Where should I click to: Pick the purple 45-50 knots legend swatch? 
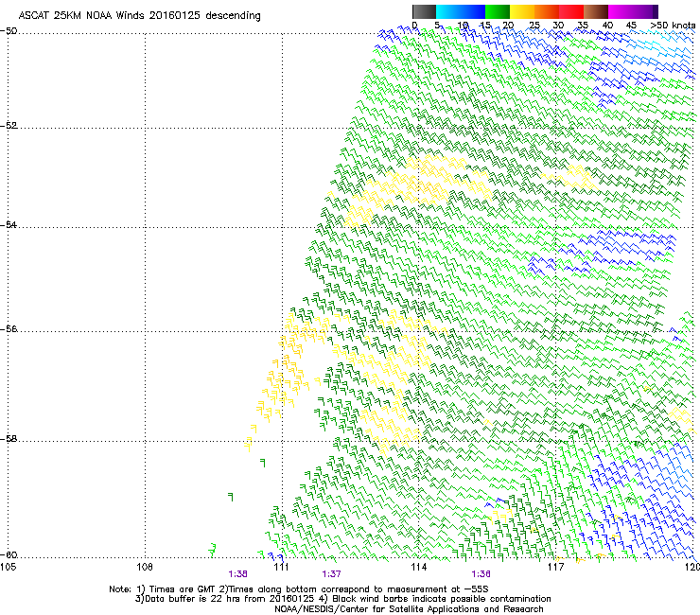[x=645, y=11]
